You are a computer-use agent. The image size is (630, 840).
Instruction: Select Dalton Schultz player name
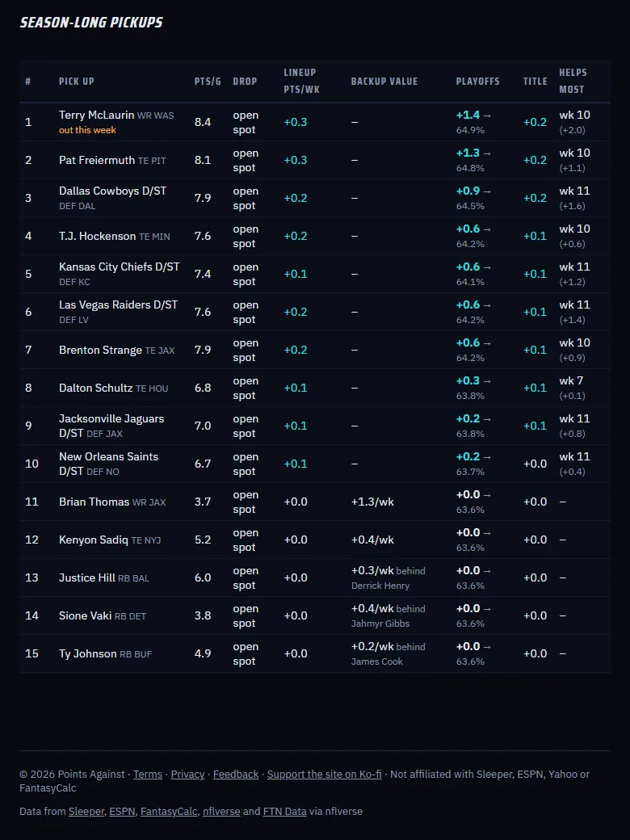(96, 388)
